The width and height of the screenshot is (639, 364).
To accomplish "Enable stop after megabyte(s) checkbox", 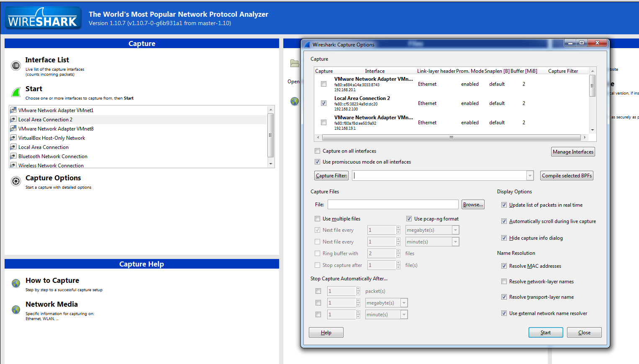I will [x=318, y=302].
